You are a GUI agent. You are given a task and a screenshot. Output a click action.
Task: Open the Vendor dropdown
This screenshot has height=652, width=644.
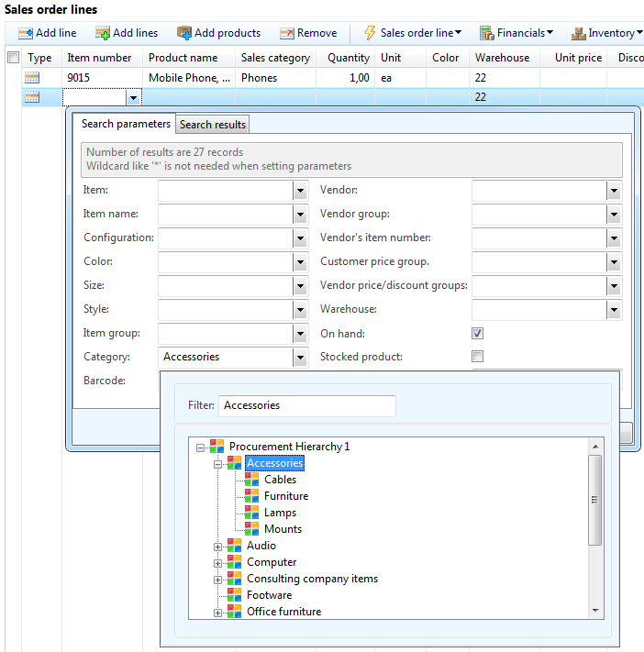(x=614, y=191)
